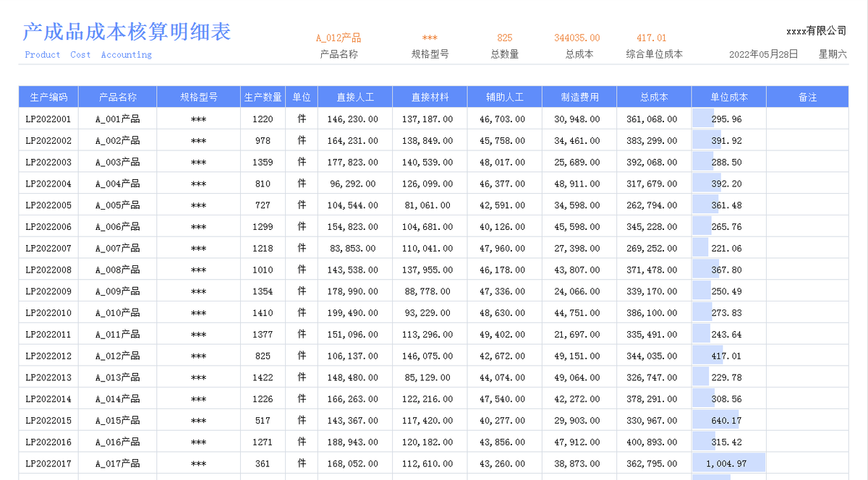This screenshot has height=480, width=868.
Task: Click the 产品名称 column header
Action: (x=118, y=96)
